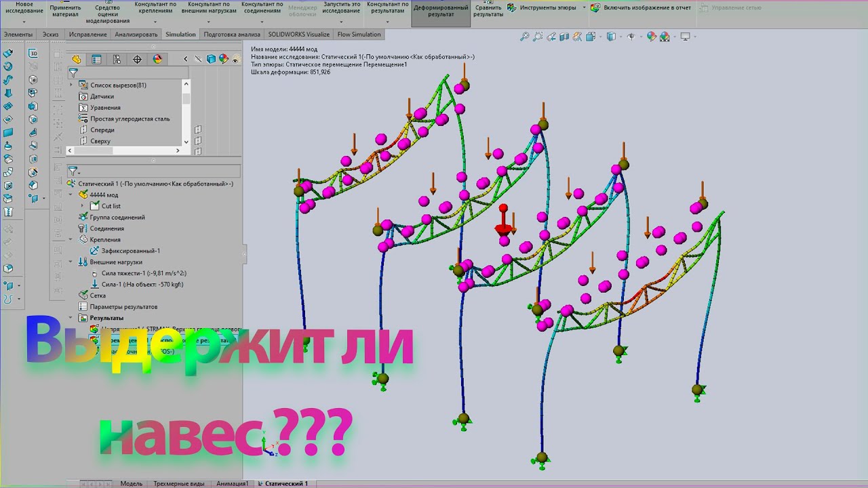This screenshot has height=488, width=868.
Task: Open the Display Style cube icon
Action: (612, 37)
